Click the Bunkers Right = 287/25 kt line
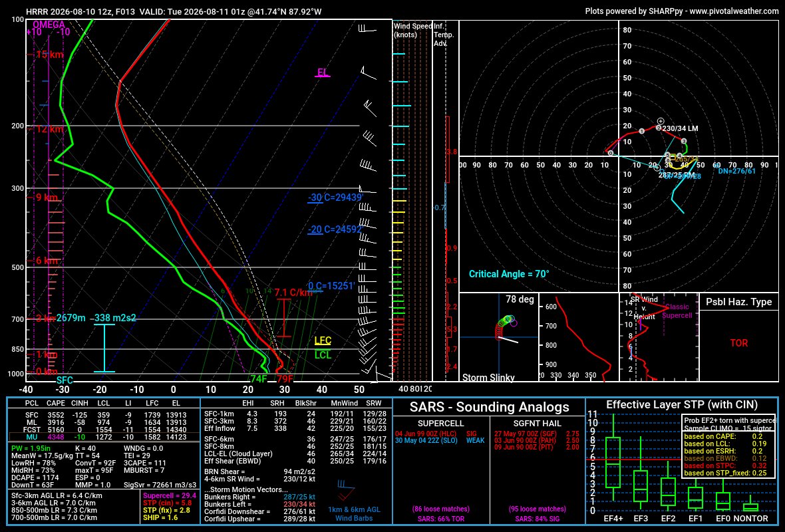785x532 pixels. (260, 497)
